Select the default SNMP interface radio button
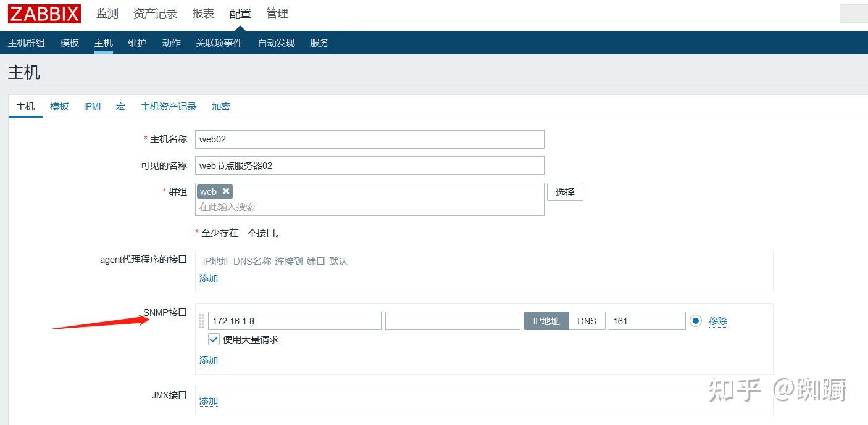This screenshot has width=868, height=425. [696, 321]
